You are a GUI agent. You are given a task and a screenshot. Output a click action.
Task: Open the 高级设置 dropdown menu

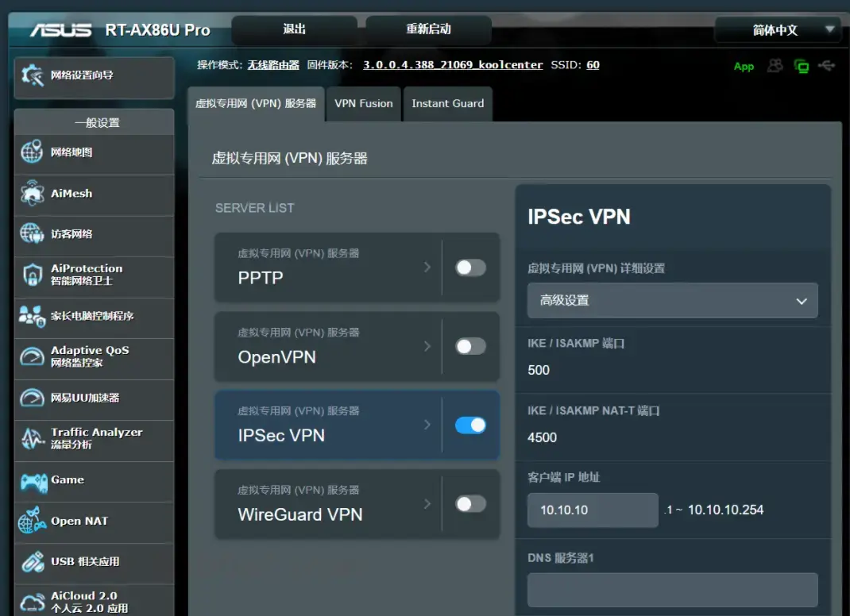[x=672, y=301]
